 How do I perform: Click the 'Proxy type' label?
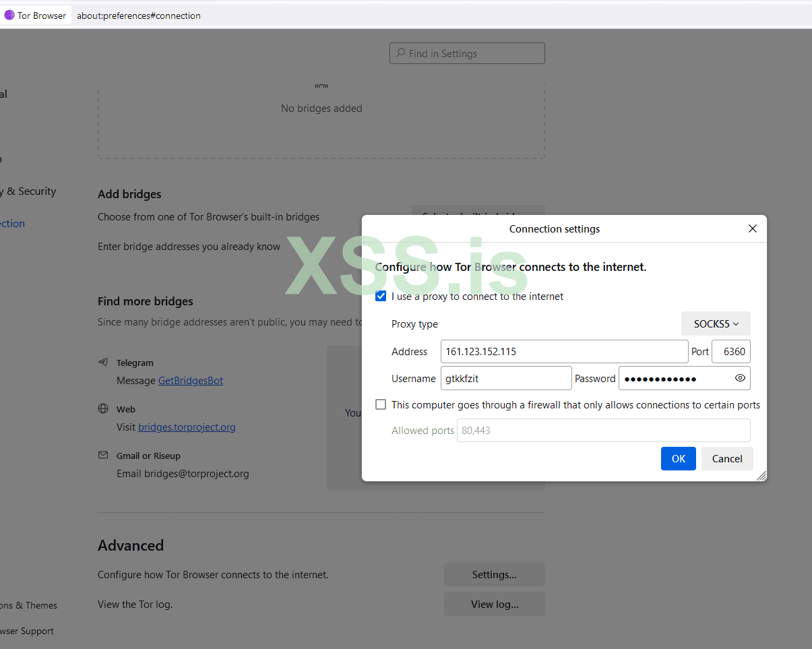(x=414, y=324)
